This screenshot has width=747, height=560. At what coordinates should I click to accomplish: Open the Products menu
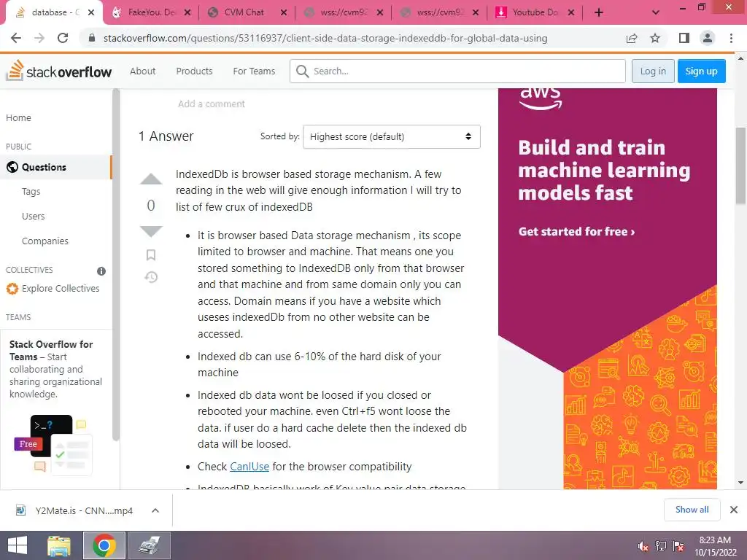point(194,71)
